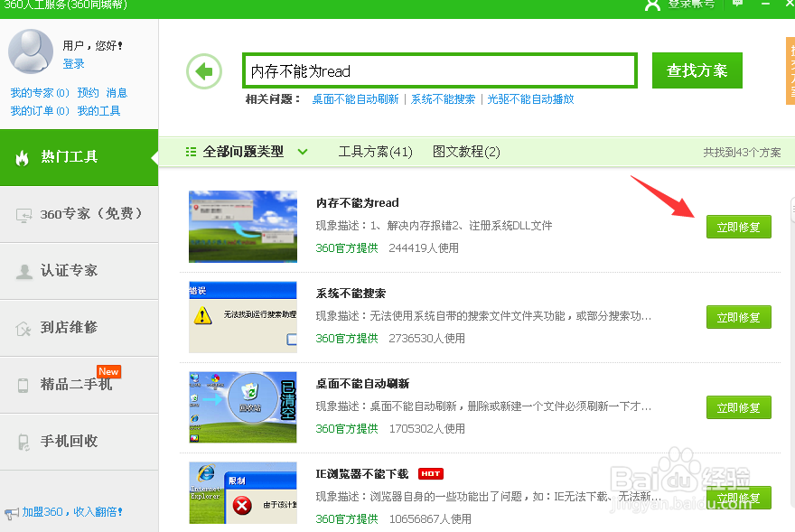Select 热门工具 flame icon in sidebar

(23, 157)
